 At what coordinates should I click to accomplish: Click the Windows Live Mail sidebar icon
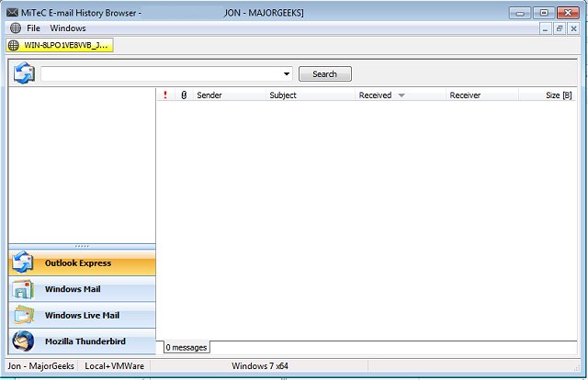pyautogui.click(x=24, y=315)
